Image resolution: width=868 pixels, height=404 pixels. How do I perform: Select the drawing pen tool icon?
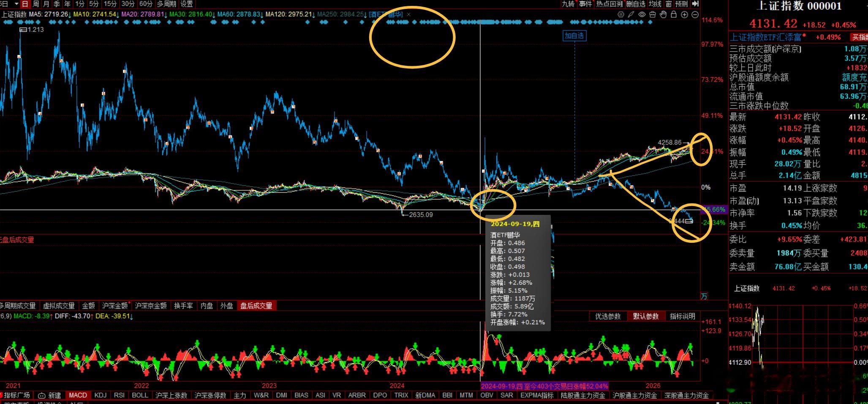pos(631,14)
